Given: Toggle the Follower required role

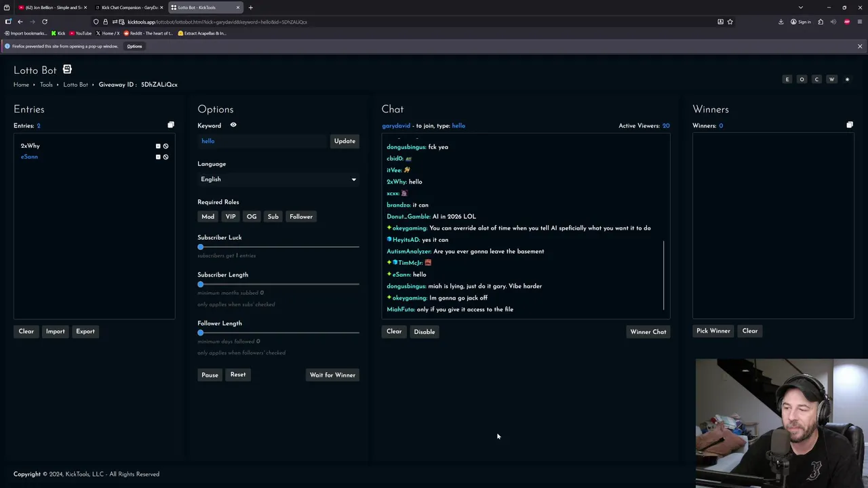Looking at the screenshot, I should tap(301, 217).
